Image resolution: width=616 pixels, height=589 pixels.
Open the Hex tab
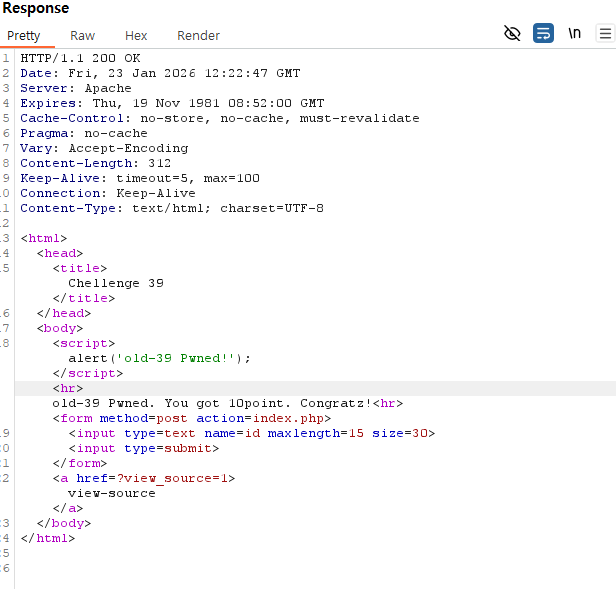tap(136, 36)
